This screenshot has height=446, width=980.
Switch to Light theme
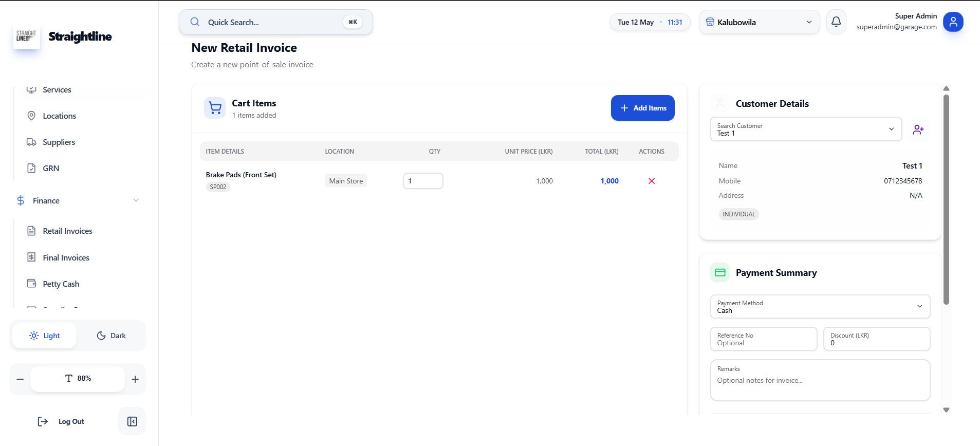(x=45, y=336)
